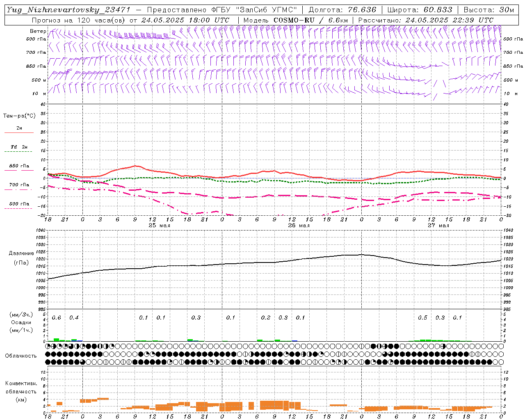Click the 700 гПа temperature legend dash-dot sample
The width and height of the screenshot is (525, 420).
click(19, 189)
